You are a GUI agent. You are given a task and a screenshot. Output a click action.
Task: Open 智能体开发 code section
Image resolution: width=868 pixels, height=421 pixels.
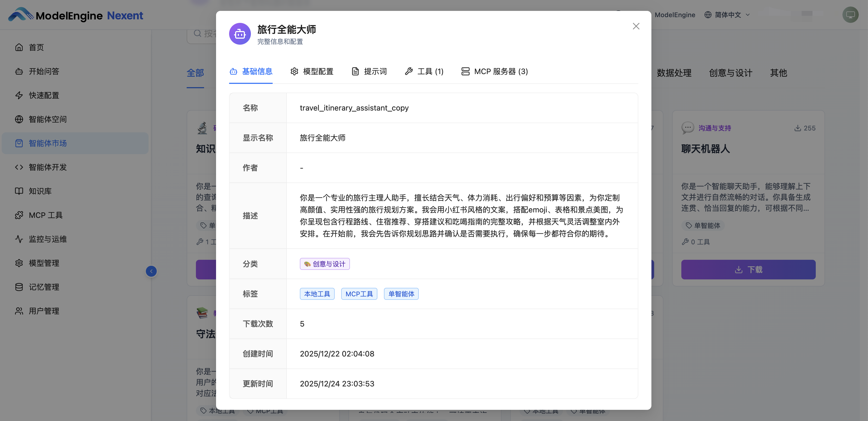[48, 167]
